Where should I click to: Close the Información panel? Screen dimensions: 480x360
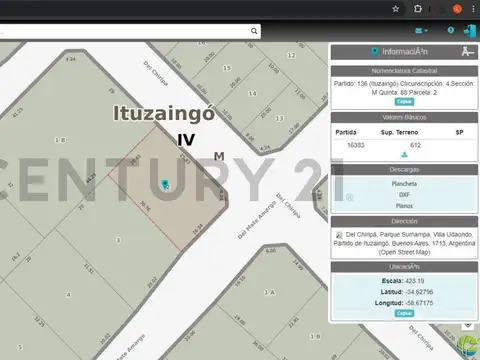468,52
